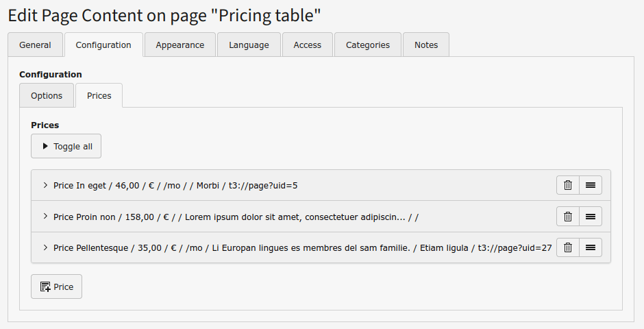This screenshot has height=329, width=644.
Task: Select the Access tab
Action: coord(307,45)
